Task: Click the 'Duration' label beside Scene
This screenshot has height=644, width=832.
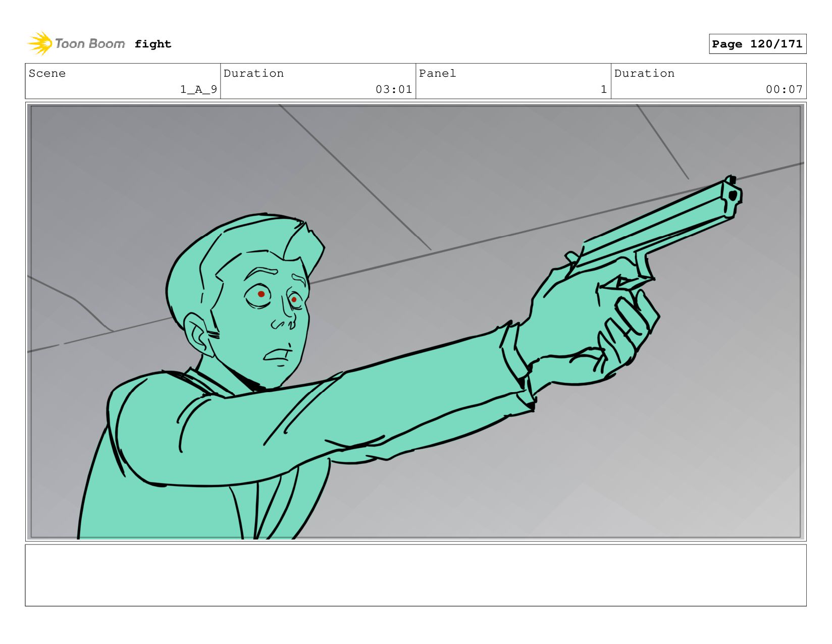Action: 253,73
